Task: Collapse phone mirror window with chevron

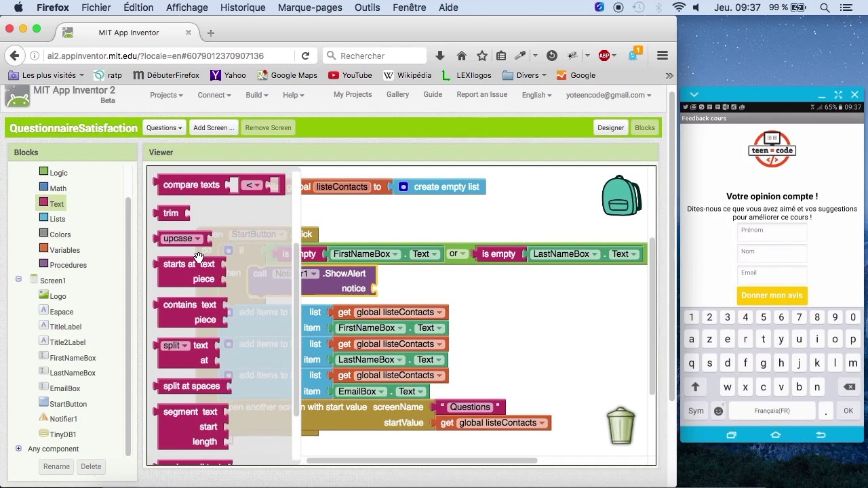Action: click(694, 95)
